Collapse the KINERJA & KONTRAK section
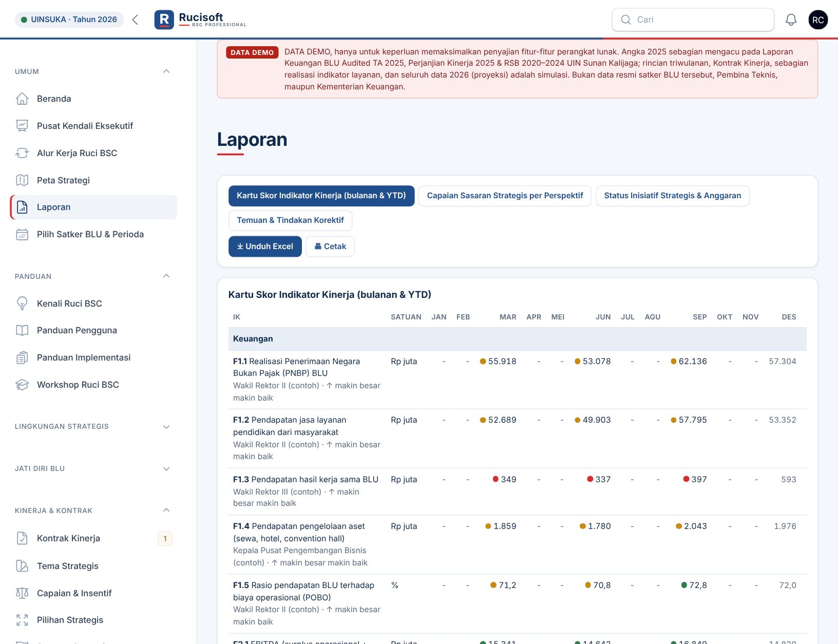 tap(166, 510)
